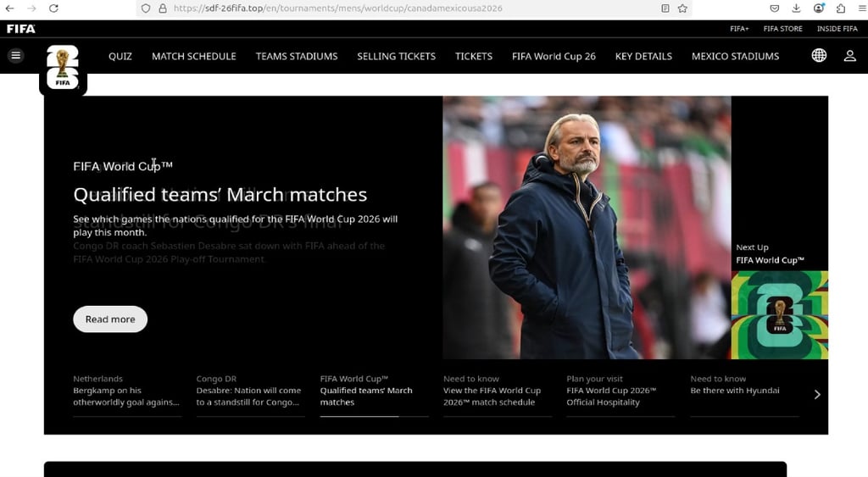Click the FIFA World Cup 26 trophy logo
Viewport: 868px width, 477px height.
(63, 67)
